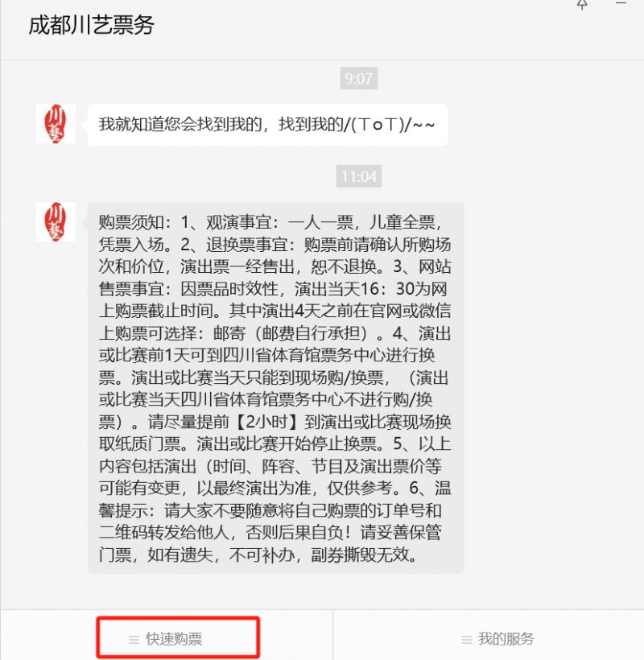Image resolution: width=644 pixels, height=660 pixels.
Task: Click the /(ToT)/~~ emoticon text
Action: click(x=390, y=125)
